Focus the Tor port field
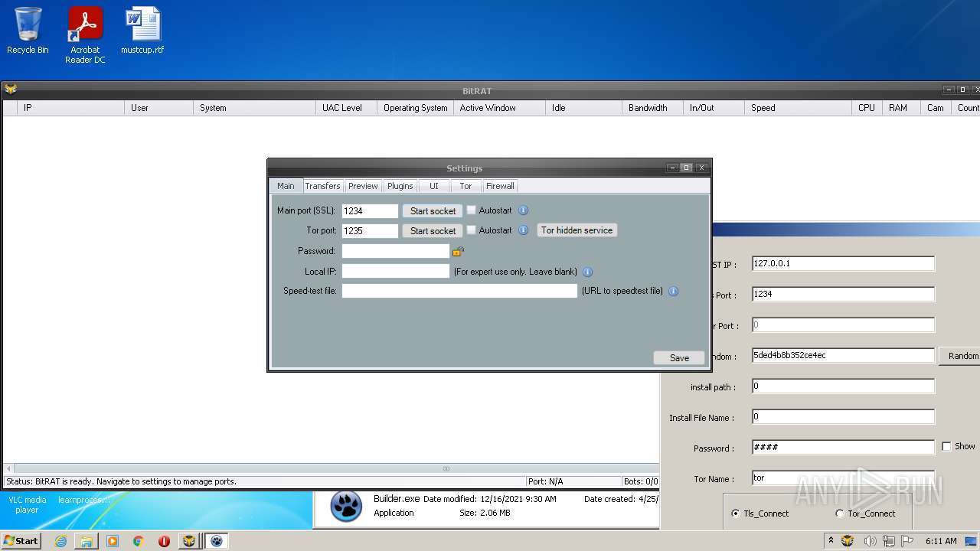 [370, 230]
